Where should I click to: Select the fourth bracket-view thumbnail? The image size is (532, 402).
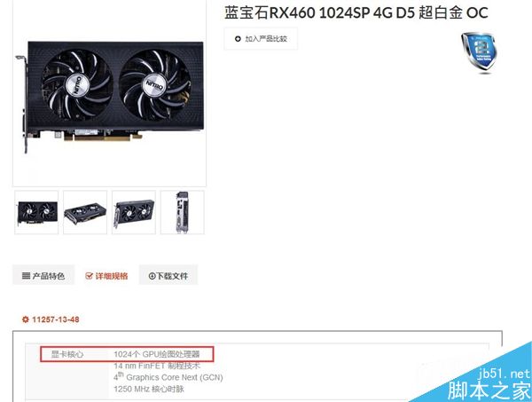182,212
